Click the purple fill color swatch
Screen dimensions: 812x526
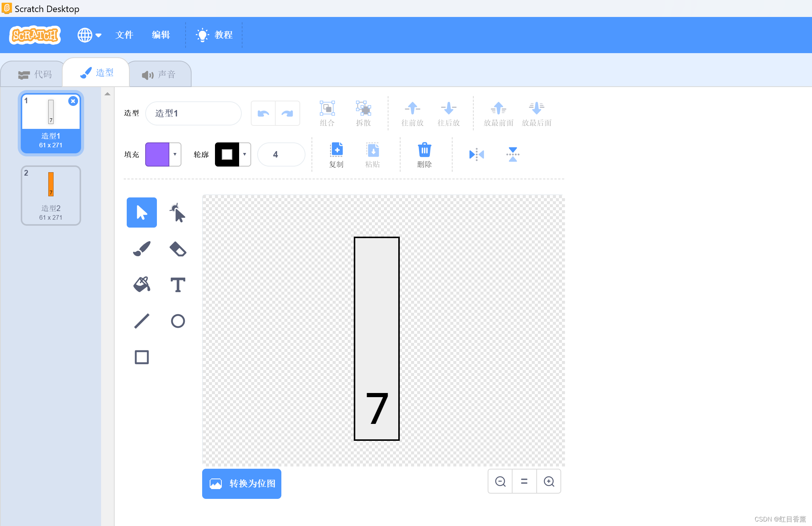click(157, 154)
